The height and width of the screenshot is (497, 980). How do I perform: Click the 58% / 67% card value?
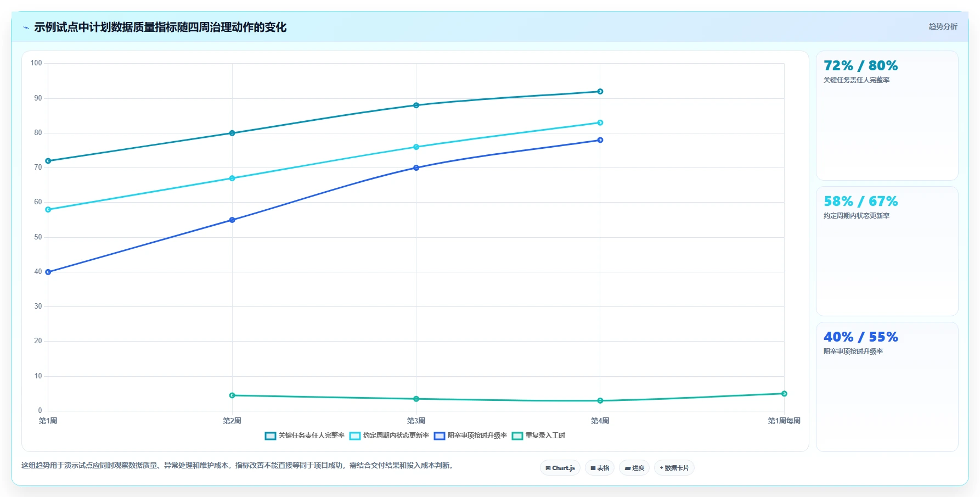click(860, 202)
